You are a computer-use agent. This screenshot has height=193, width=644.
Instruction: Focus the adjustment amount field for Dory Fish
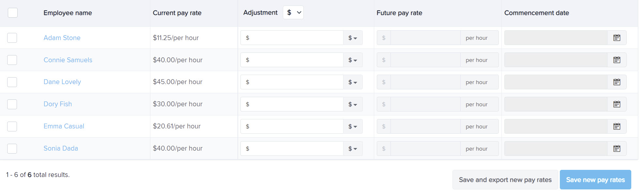[292, 104]
